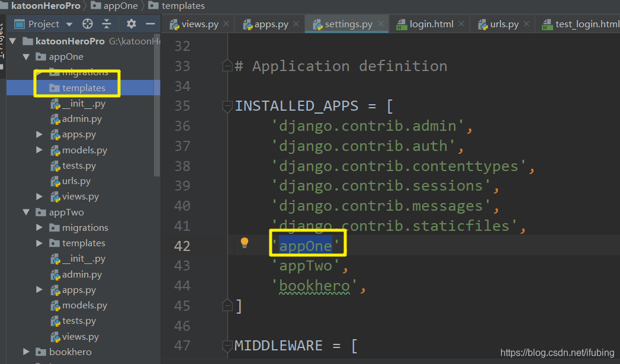620x364 pixels.
Task: Open the Project panel settings gear
Action: (131, 24)
